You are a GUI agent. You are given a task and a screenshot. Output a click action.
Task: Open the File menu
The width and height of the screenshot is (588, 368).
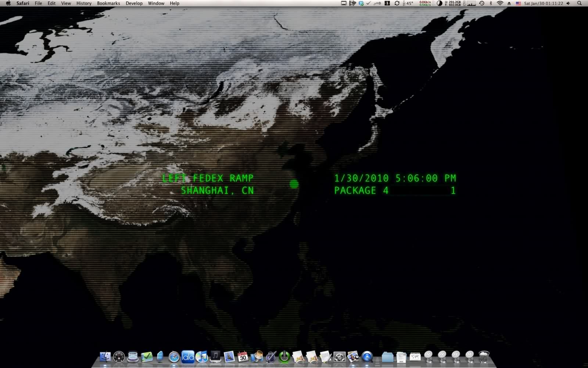pos(38,3)
